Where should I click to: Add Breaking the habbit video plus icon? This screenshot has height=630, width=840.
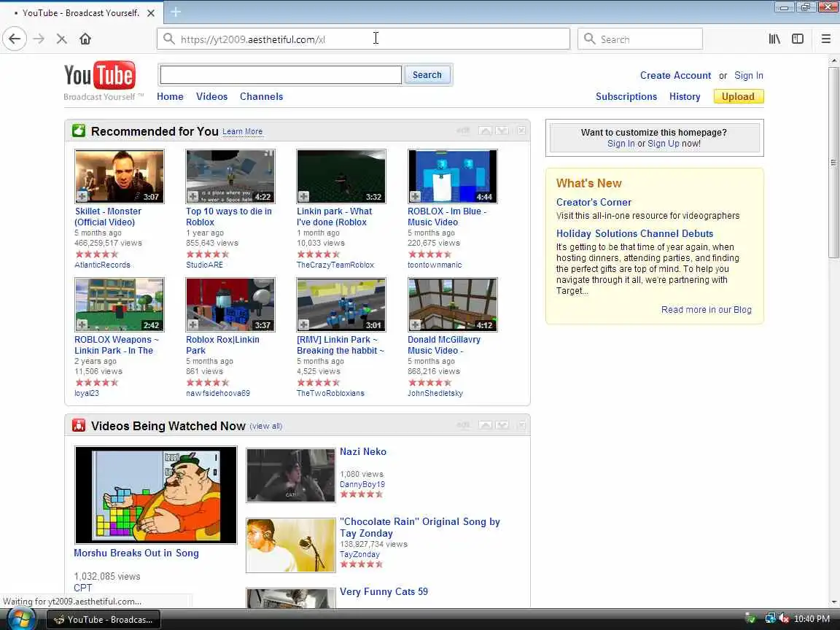pyautogui.click(x=304, y=324)
